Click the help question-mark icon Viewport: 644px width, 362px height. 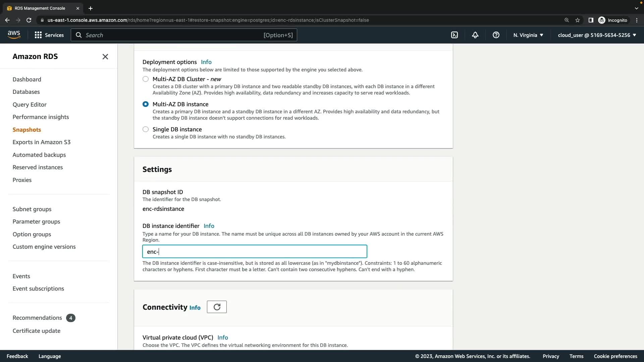coord(496,35)
